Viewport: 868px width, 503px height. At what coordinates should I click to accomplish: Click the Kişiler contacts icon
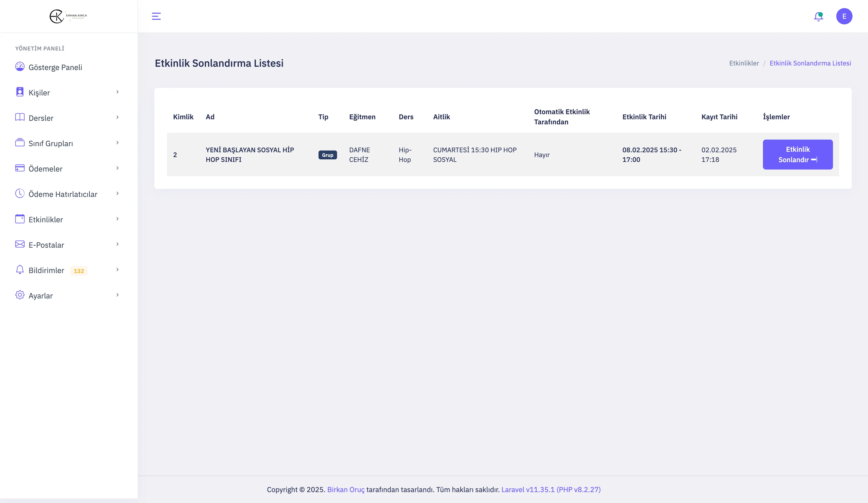(20, 92)
